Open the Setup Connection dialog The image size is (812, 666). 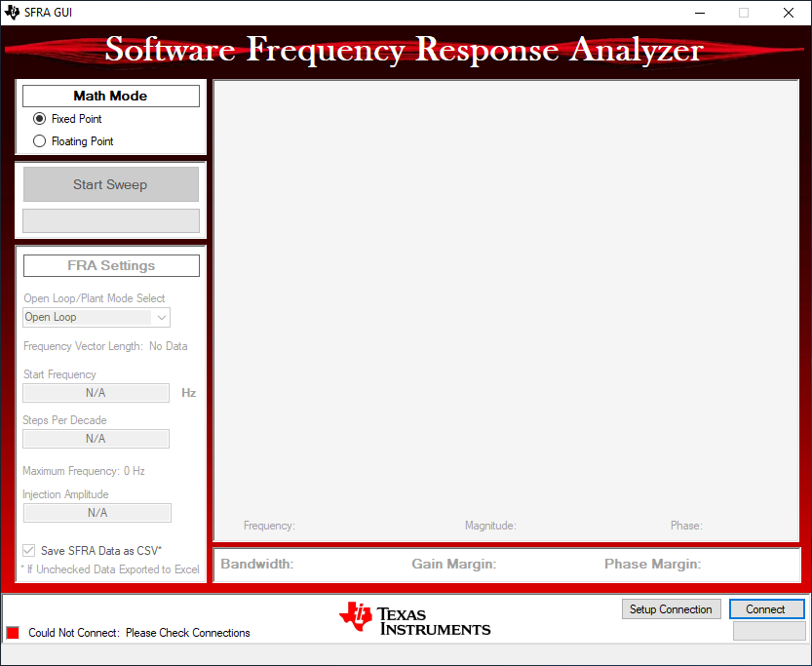click(x=671, y=609)
